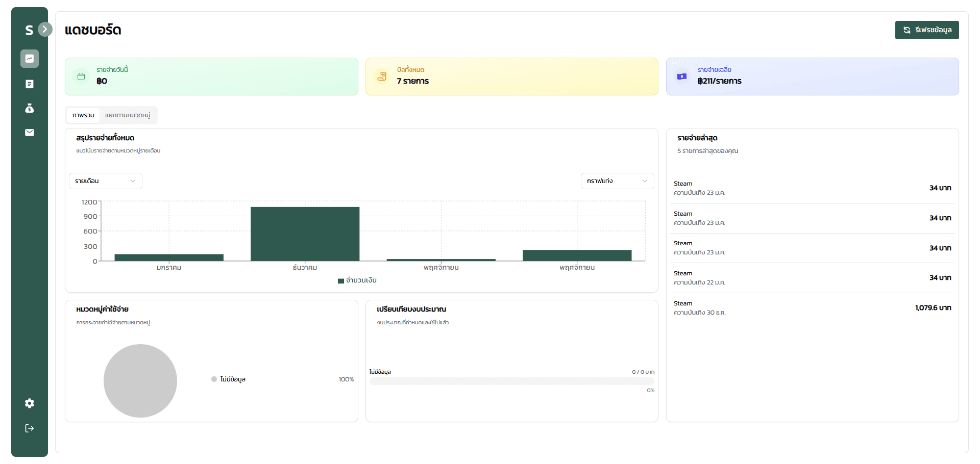Click the budget comparison progress bar
The height and width of the screenshot is (464, 980).
click(511, 381)
